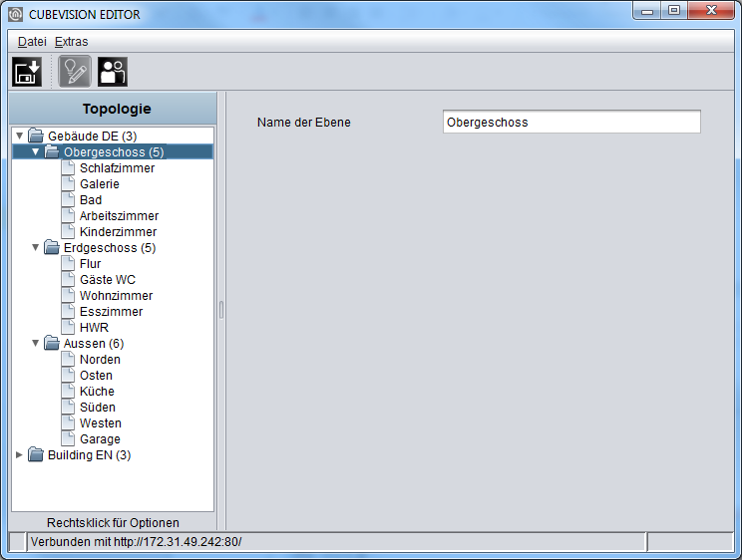Collapse the Obergeschoss node arrow

pos(36,151)
